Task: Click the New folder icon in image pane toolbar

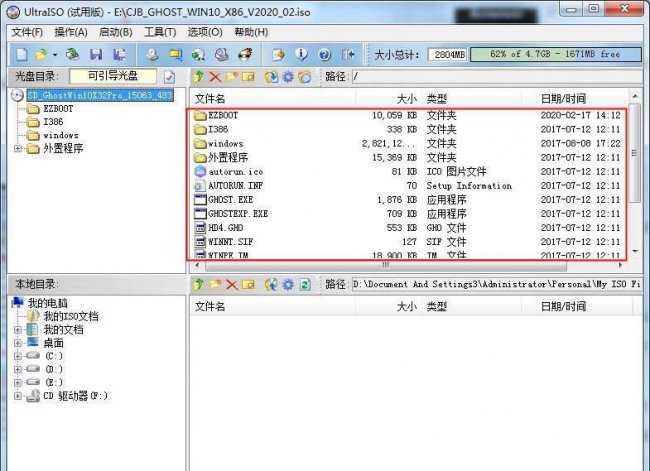Action: coord(232,77)
